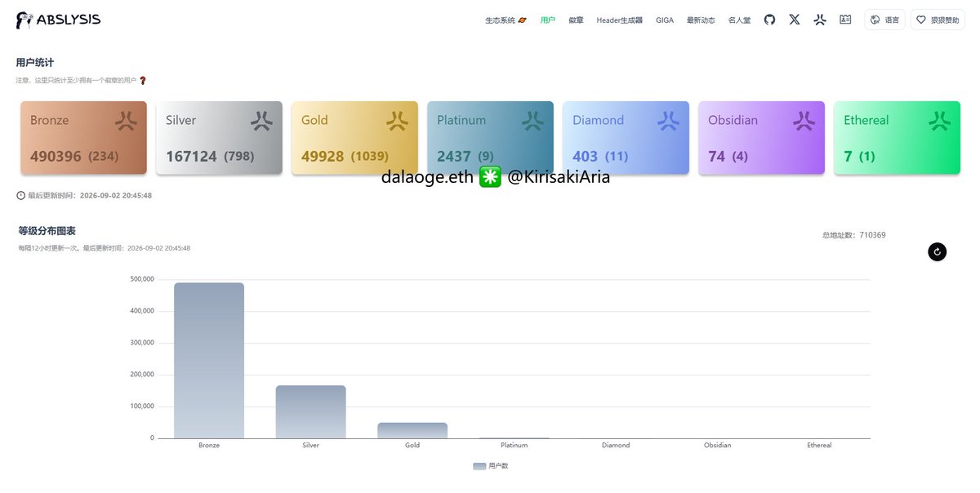Image resolution: width=980 pixels, height=493 pixels.
Task: Click the Gold bar in the chart
Action: pyautogui.click(x=412, y=430)
